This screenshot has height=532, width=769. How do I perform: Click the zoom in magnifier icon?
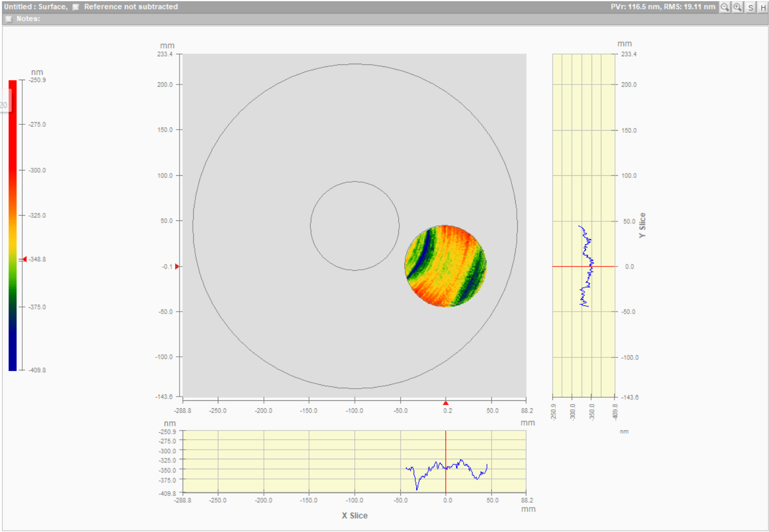point(738,7)
